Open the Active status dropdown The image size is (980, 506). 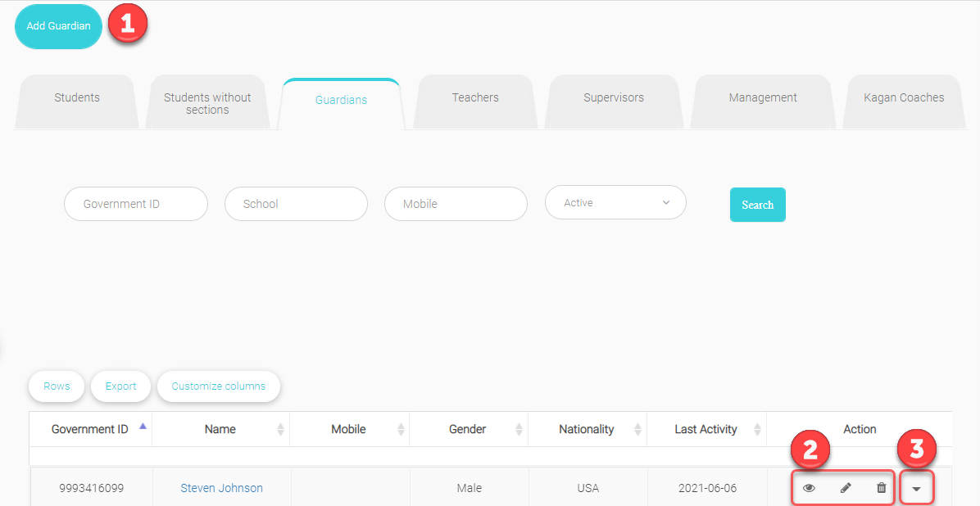tap(615, 202)
